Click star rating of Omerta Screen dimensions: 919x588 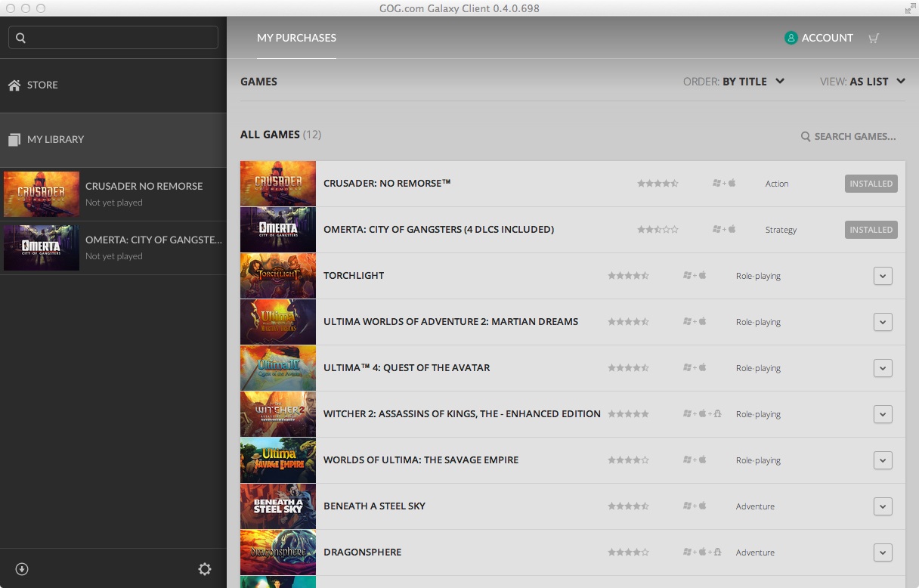coord(658,230)
